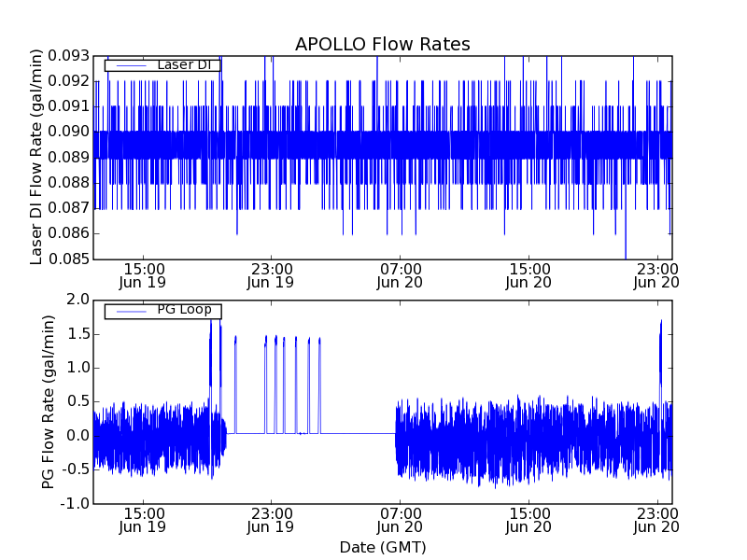
Task: Select the "Laser DI" legend label
Action: click(187, 64)
